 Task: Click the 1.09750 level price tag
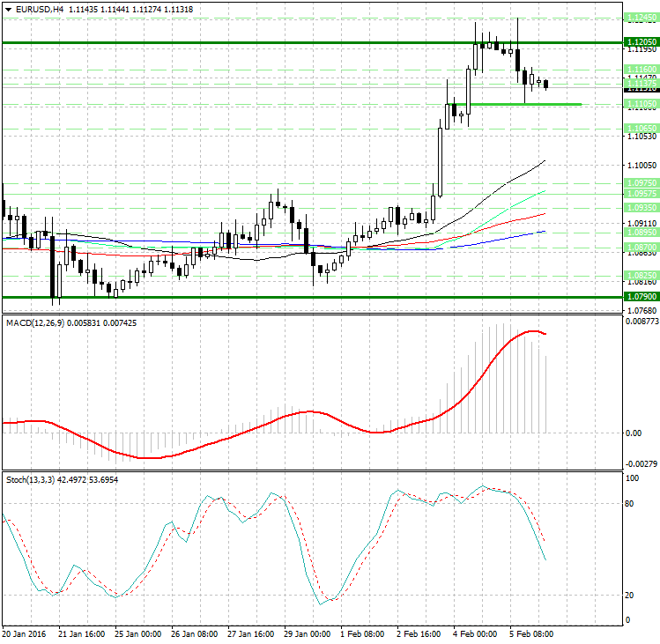[x=640, y=182]
